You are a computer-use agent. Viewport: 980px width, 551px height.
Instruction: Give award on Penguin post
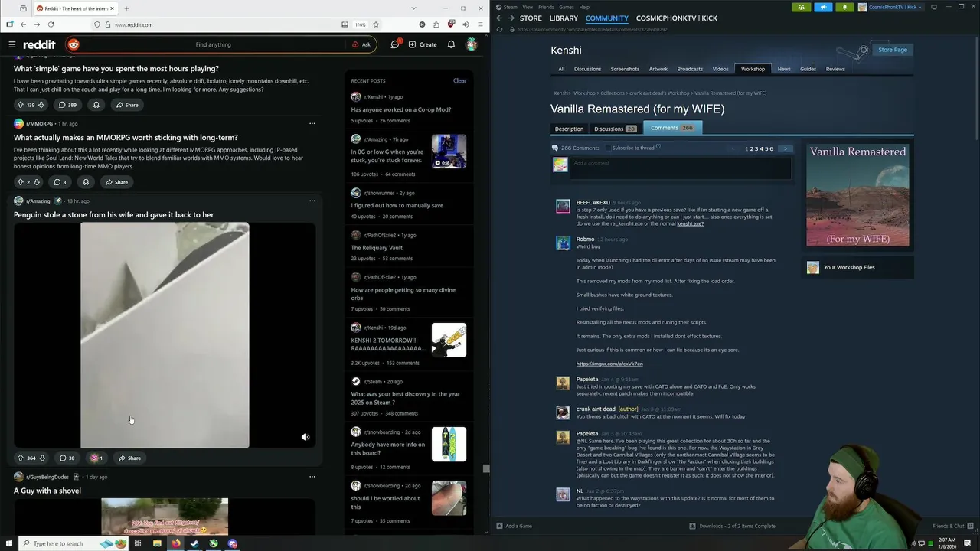coord(96,458)
